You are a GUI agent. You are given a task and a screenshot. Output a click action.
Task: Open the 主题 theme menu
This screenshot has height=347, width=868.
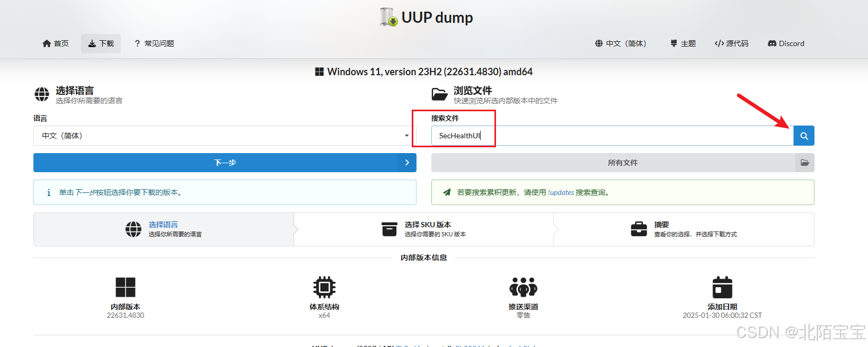683,43
